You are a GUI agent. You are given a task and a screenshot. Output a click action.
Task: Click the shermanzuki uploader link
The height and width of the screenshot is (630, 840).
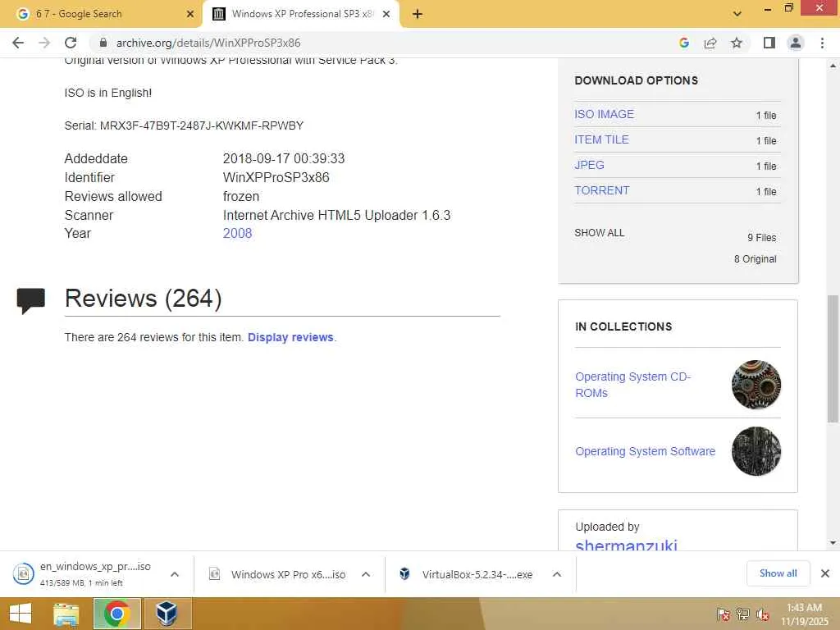pyautogui.click(x=626, y=545)
